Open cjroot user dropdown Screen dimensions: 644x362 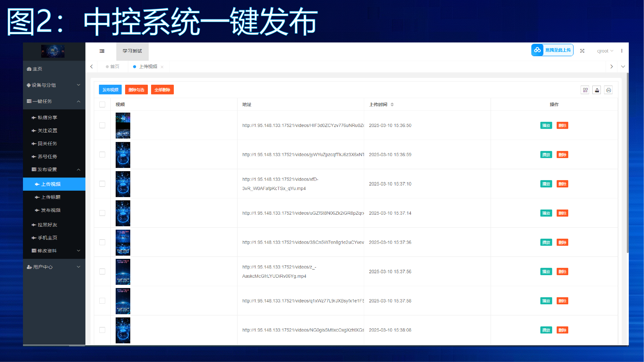point(605,51)
